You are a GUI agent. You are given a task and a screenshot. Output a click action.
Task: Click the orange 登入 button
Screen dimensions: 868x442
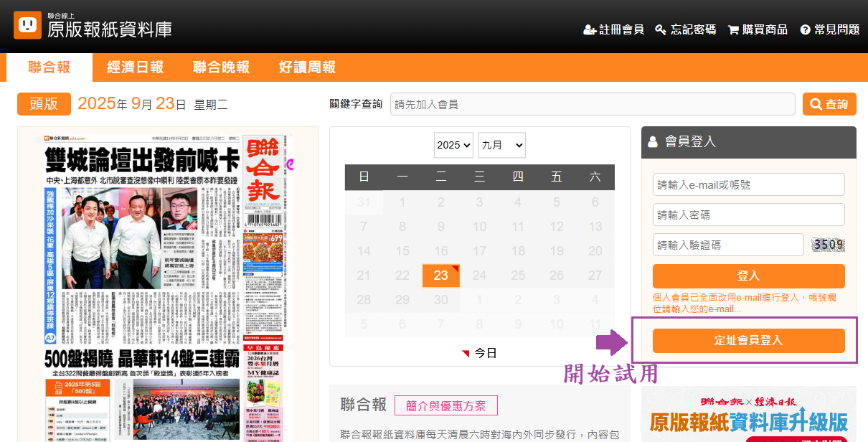pyautogui.click(x=749, y=276)
